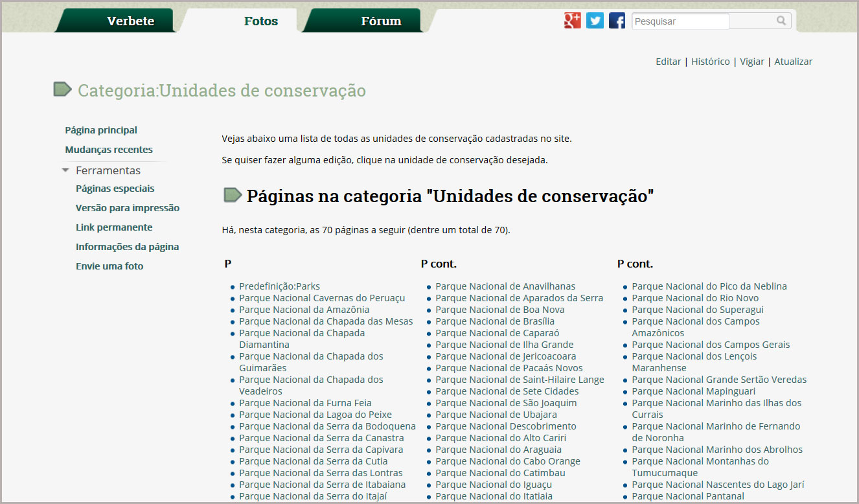Open the Facebook icon
Screen dimensions: 859x504
(x=617, y=21)
